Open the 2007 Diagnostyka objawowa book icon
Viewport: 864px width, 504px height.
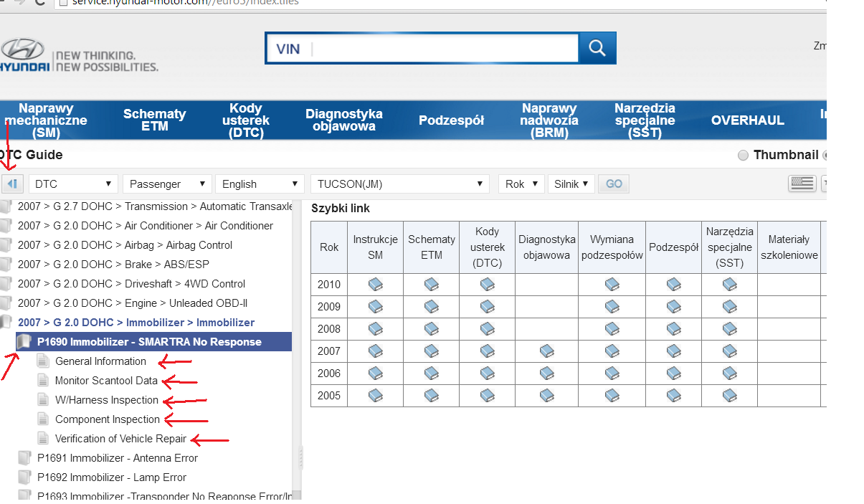tap(546, 351)
